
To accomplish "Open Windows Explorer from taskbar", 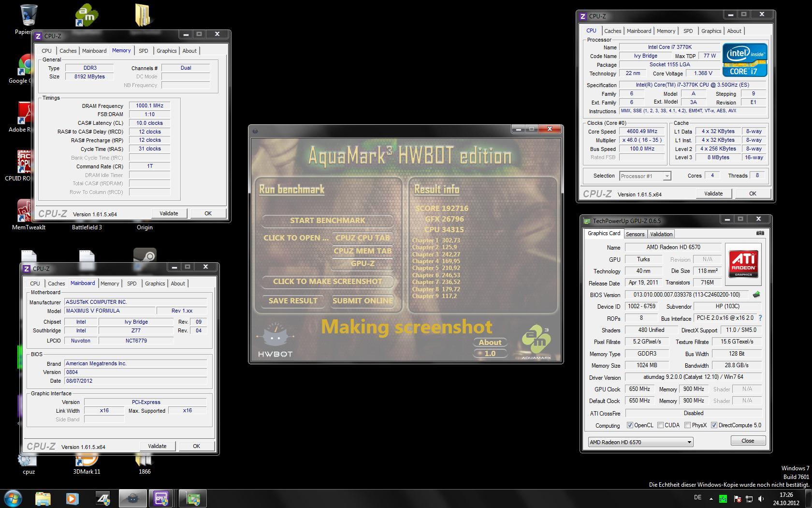I will pos(43,498).
